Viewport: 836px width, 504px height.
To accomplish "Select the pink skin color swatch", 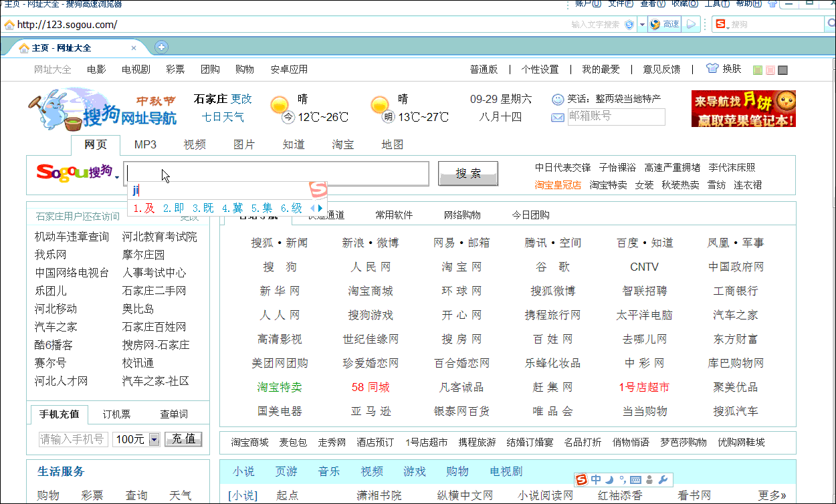I will 770,70.
